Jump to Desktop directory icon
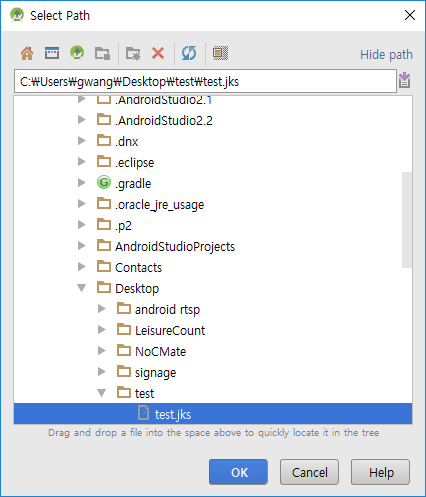The width and height of the screenshot is (426, 497). pos(52,53)
